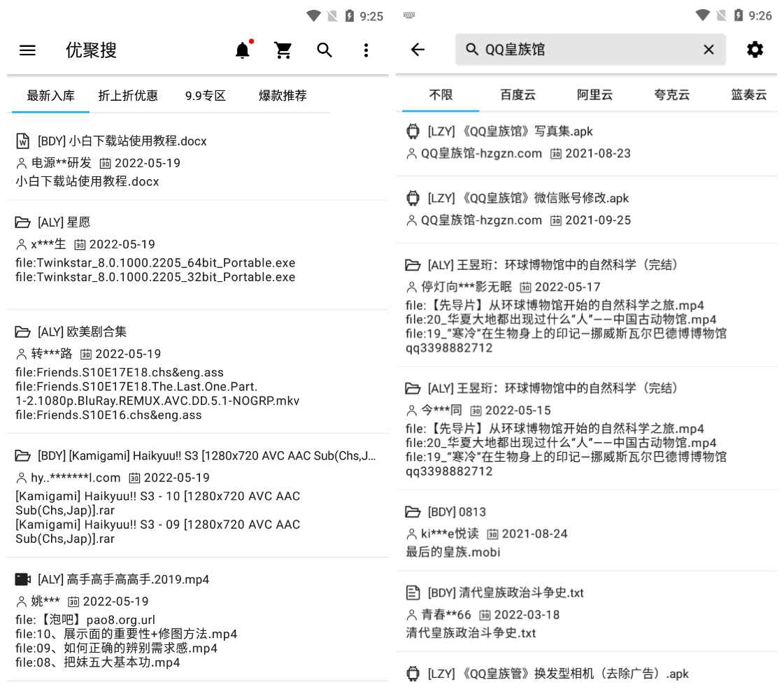
Task: Open [BDY] 小白下载站使用教程.docx entry
Action: pos(122,141)
